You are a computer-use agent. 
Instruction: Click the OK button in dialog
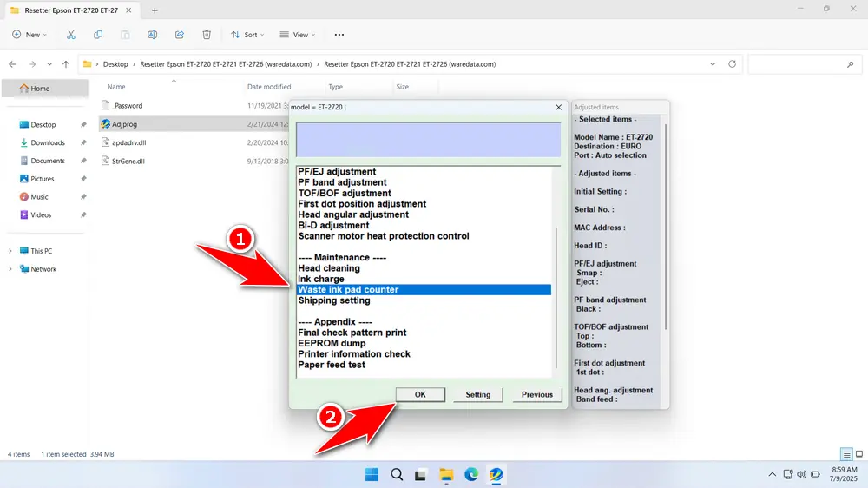click(x=420, y=394)
